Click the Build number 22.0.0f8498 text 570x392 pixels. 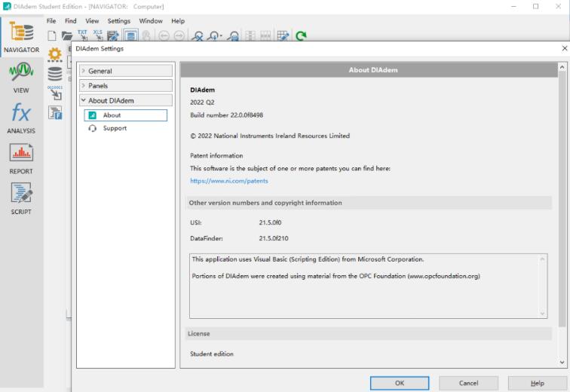226,115
